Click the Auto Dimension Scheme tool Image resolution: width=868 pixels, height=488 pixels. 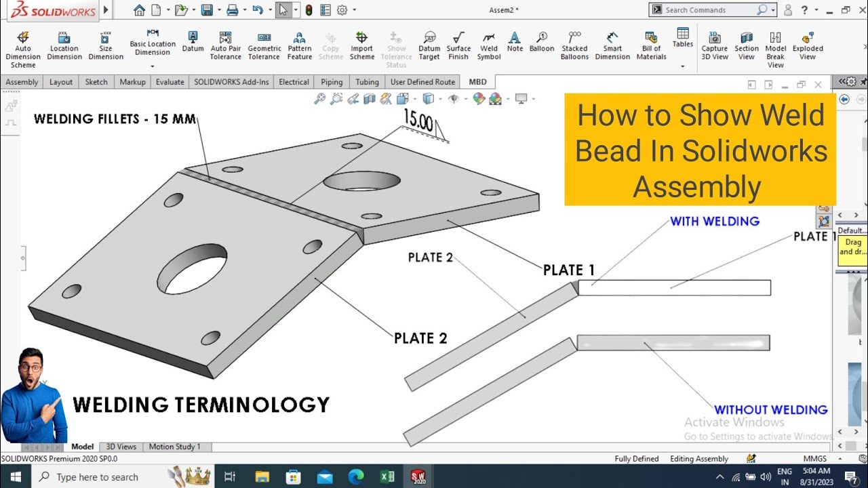tap(23, 49)
